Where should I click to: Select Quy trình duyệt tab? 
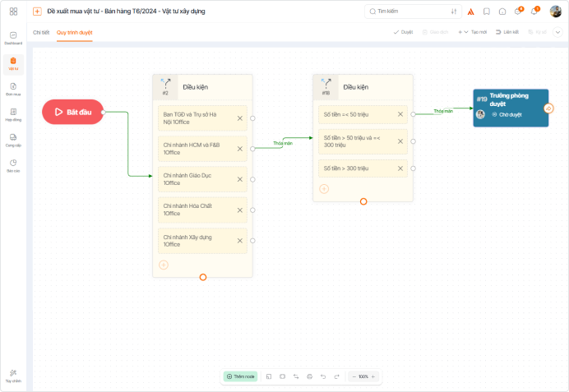[x=74, y=32]
